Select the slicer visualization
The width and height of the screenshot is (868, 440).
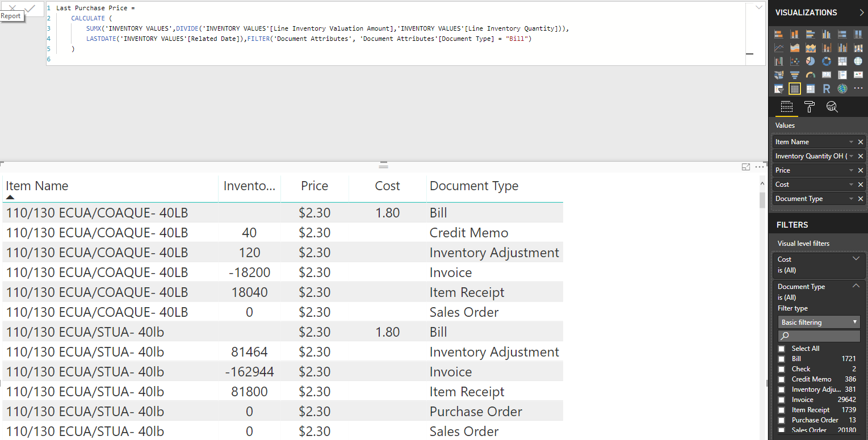[x=779, y=89]
